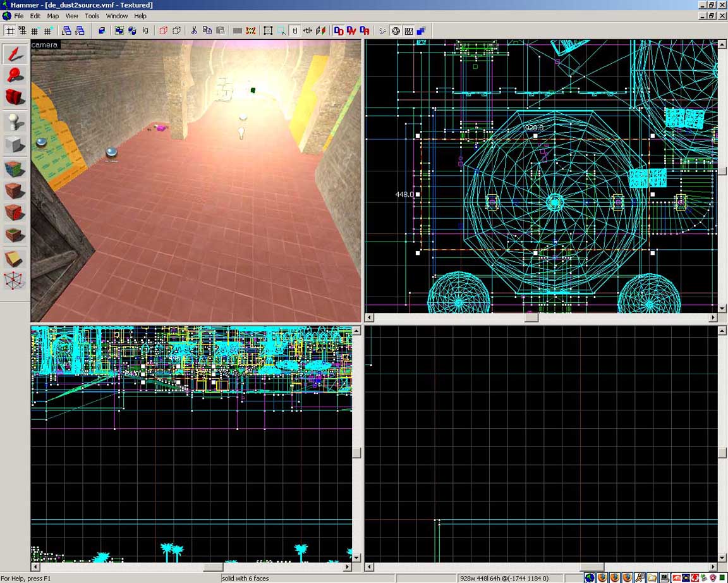The height and width of the screenshot is (583, 728).
Task: Click the camera label in the 3D view
Action: click(44, 45)
